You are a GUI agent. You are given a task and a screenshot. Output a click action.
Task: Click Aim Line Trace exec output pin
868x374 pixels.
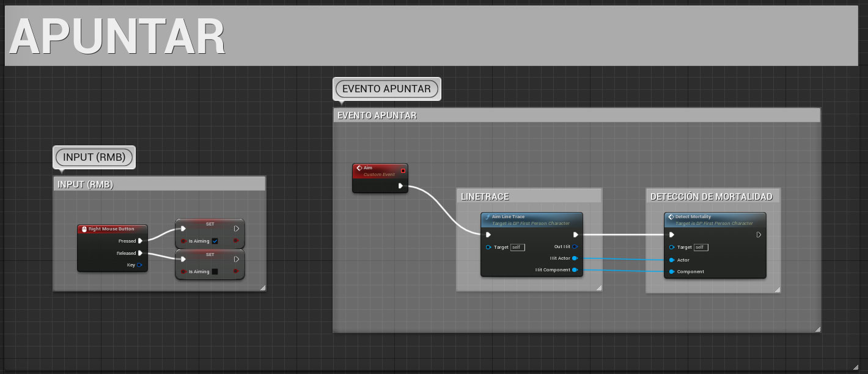click(x=575, y=235)
